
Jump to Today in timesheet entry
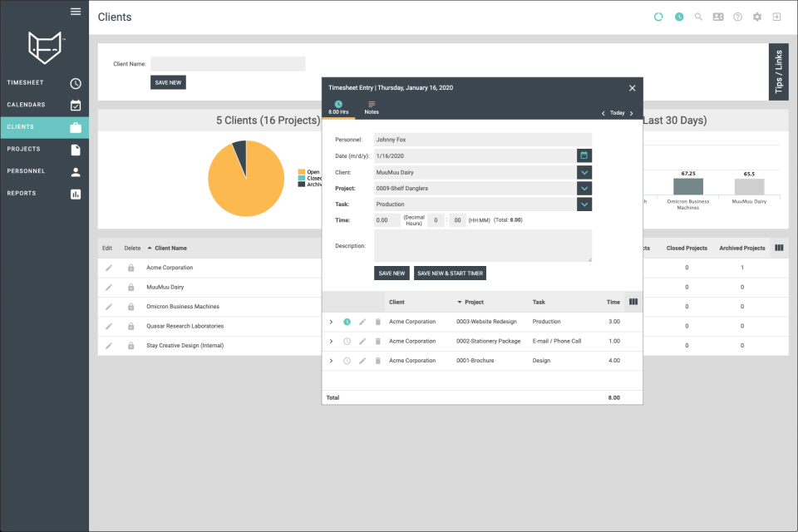[x=618, y=113]
